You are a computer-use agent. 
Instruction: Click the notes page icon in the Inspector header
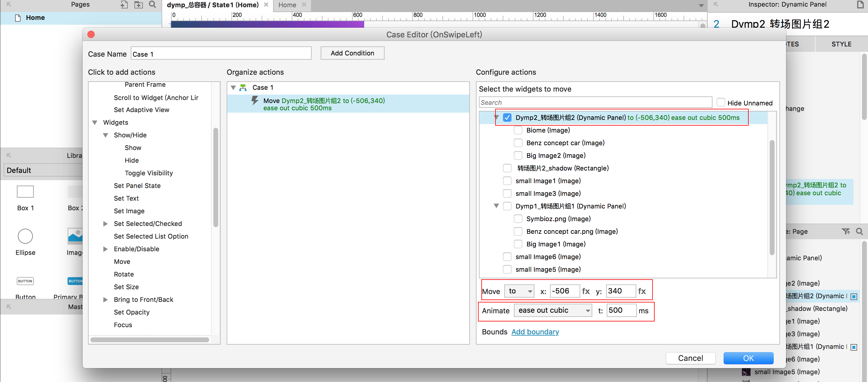(x=860, y=5)
